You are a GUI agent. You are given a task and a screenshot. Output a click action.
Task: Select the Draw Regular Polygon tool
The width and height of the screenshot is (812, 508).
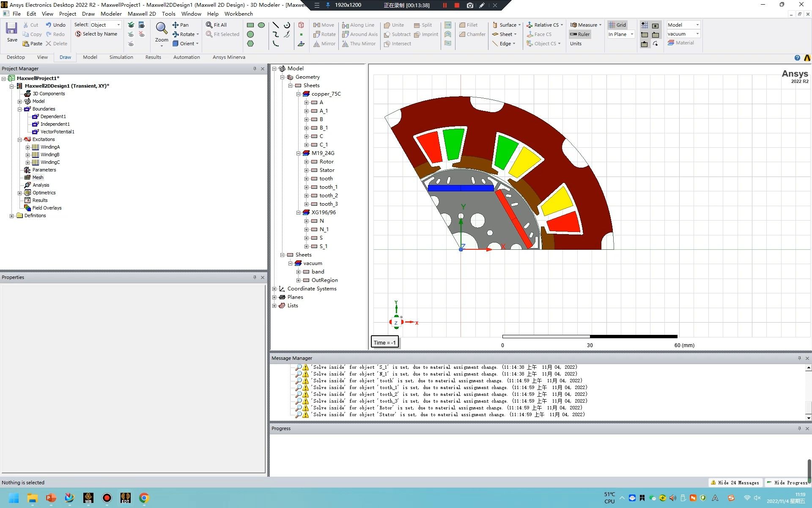point(250,44)
